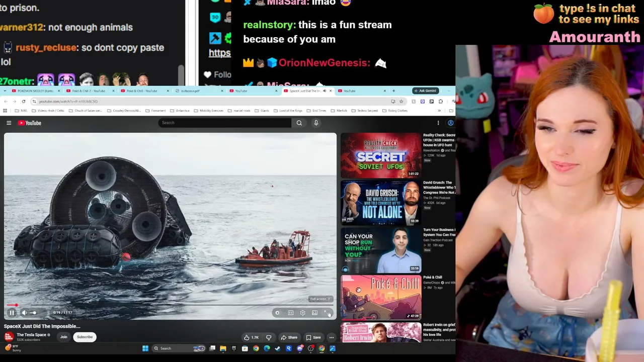Subscribe to The Tesla Space
Viewport: 644px width, 362px height.
pyautogui.click(x=85, y=337)
